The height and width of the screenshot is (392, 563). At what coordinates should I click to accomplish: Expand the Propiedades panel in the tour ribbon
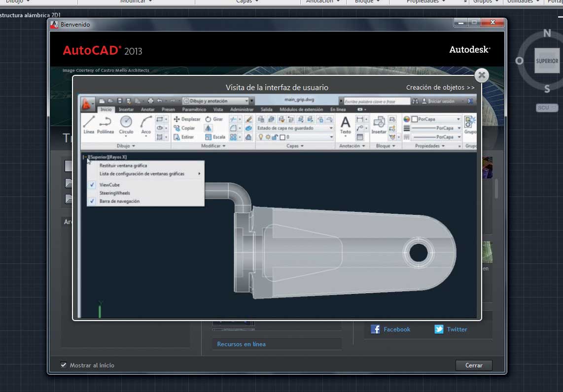(x=430, y=146)
